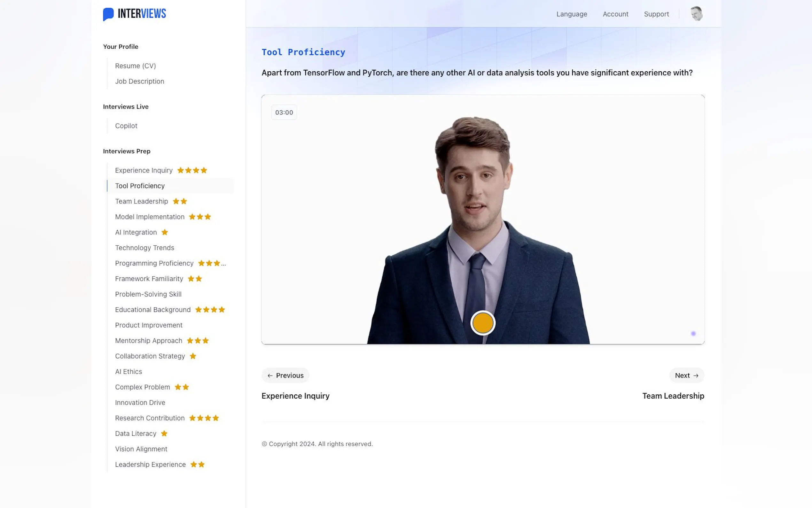Click the Interviews logo icon
Screen dimensions: 812x508
tap(108, 14)
